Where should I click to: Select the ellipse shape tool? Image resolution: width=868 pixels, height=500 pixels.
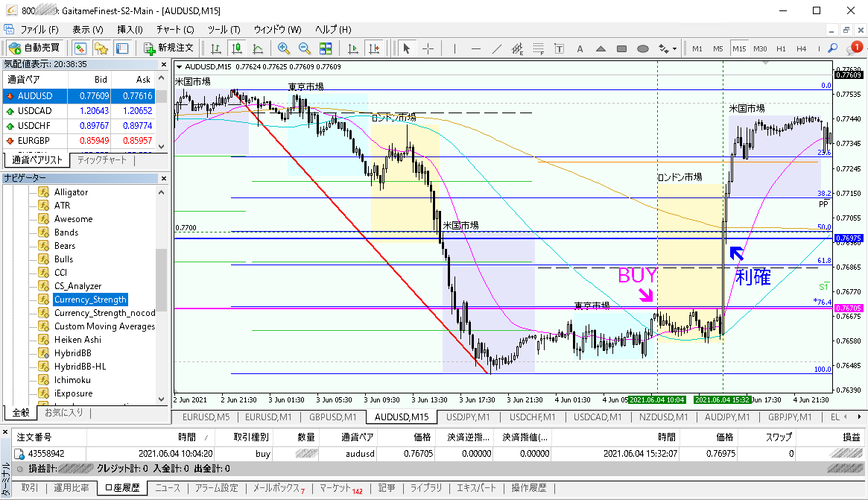643,48
